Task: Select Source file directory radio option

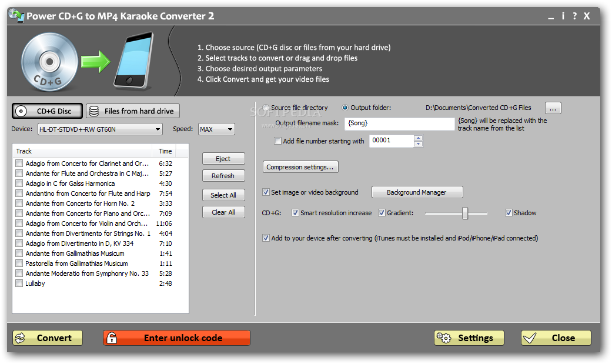Action: (x=266, y=108)
